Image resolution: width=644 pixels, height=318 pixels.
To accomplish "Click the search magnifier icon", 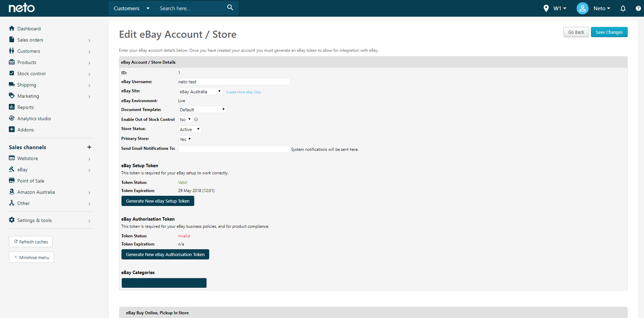I will click(230, 7).
